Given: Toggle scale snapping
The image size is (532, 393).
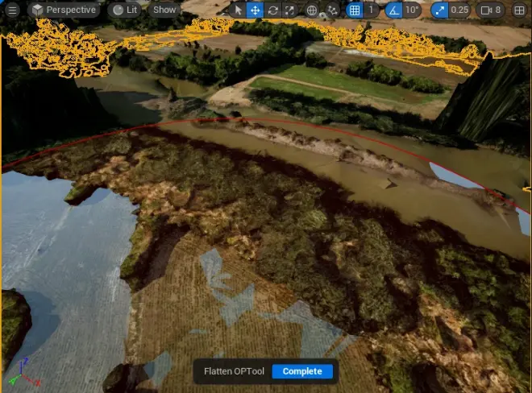Looking at the screenshot, I should pos(439,10).
